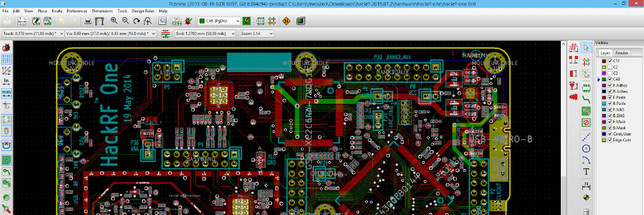Click the Redraw view icon
Screen dimensions: 644x215
coord(137,21)
